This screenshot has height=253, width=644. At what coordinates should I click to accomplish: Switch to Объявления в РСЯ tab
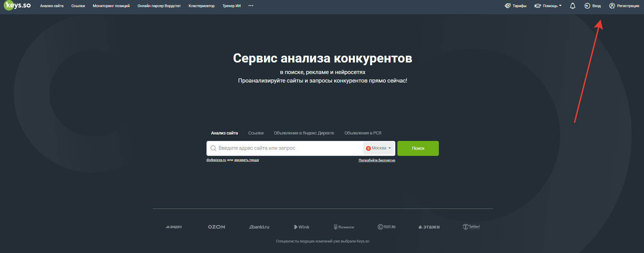(x=363, y=133)
